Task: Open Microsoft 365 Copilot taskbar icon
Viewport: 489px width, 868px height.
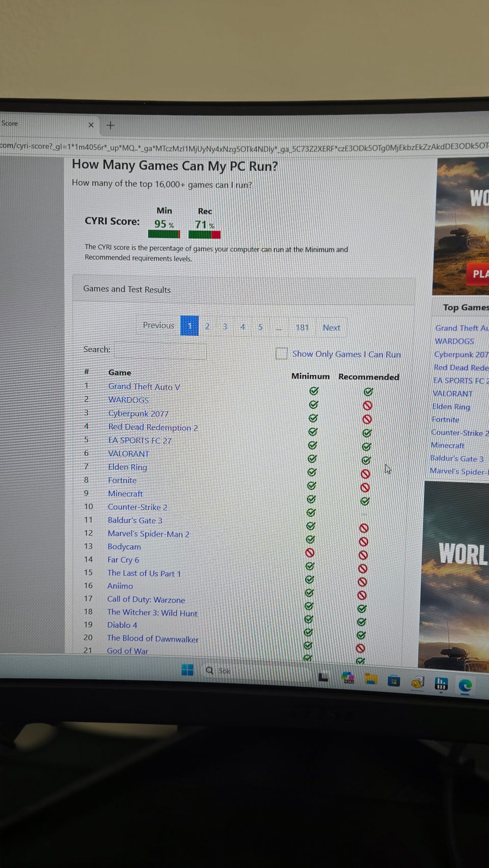Action: click(348, 677)
